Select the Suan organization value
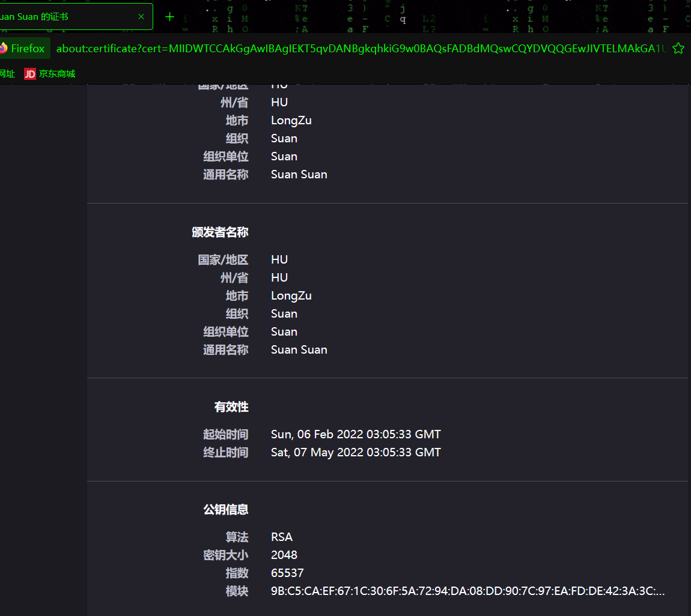This screenshot has height=616, width=691. pos(284,313)
